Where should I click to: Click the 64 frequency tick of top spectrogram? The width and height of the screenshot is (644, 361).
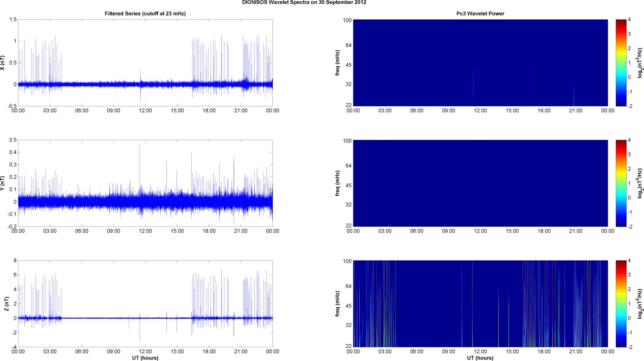pyautogui.click(x=348, y=45)
